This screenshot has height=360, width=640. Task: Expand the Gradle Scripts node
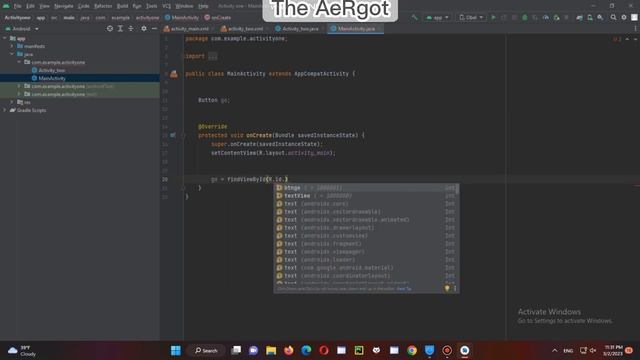[x=5, y=110]
